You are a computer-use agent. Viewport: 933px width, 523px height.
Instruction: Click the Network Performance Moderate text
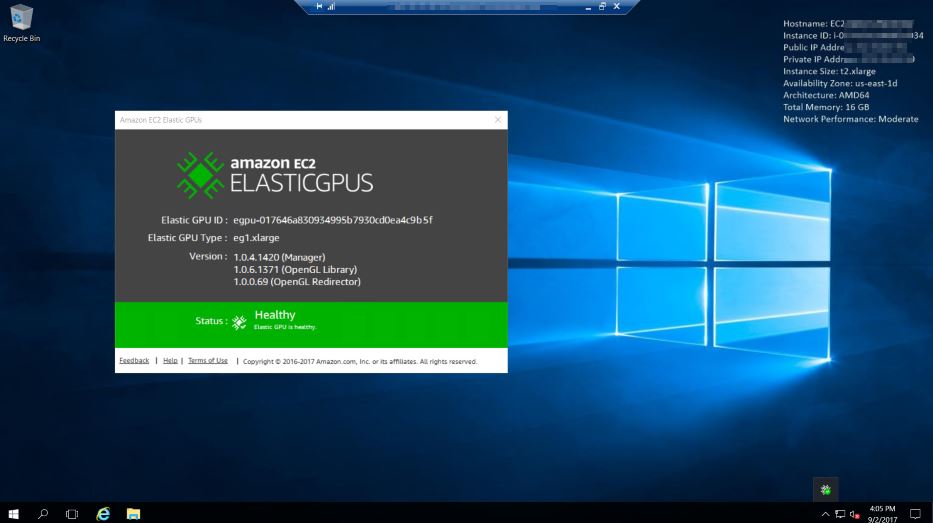(850, 119)
